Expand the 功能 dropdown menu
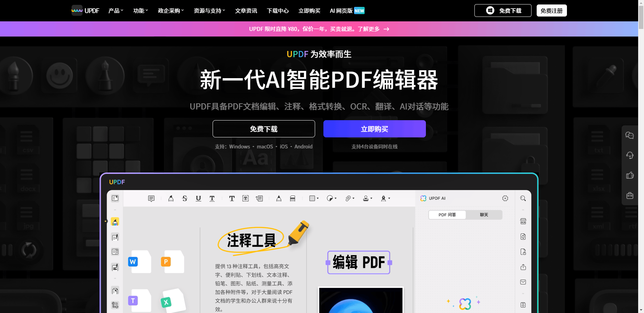This screenshot has height=313, width=644. 141,11
